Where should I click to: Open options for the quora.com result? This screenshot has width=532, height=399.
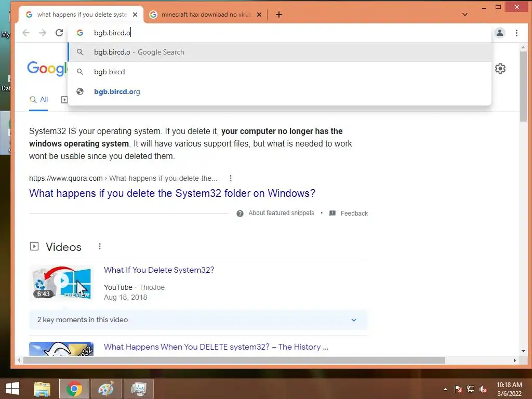tap(230, 178)
